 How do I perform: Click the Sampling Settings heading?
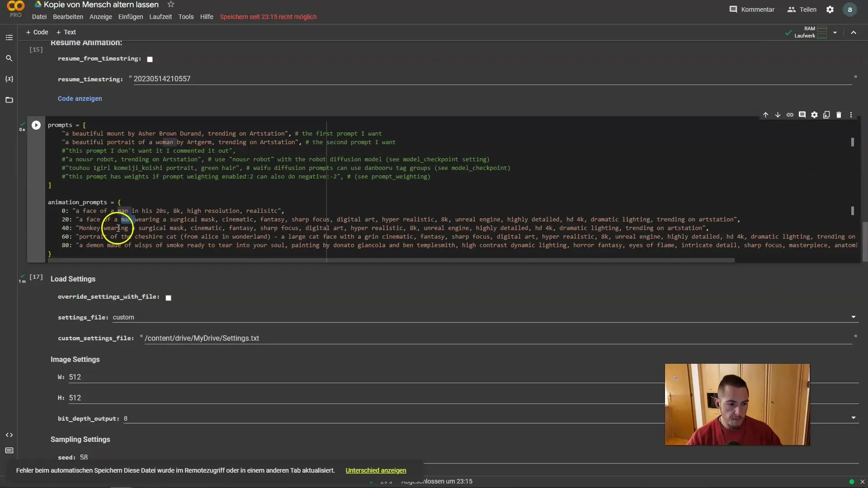80,439
